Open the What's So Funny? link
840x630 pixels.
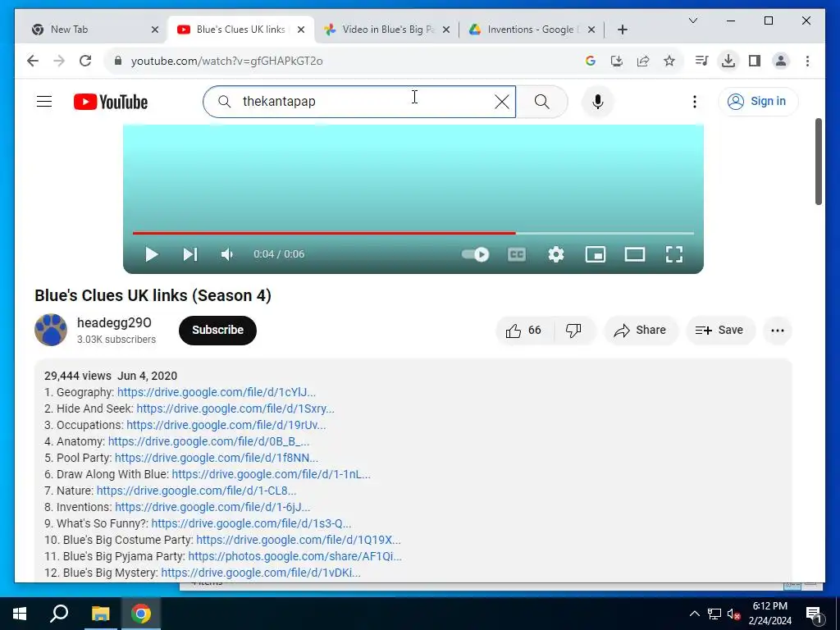coord(251,523)
